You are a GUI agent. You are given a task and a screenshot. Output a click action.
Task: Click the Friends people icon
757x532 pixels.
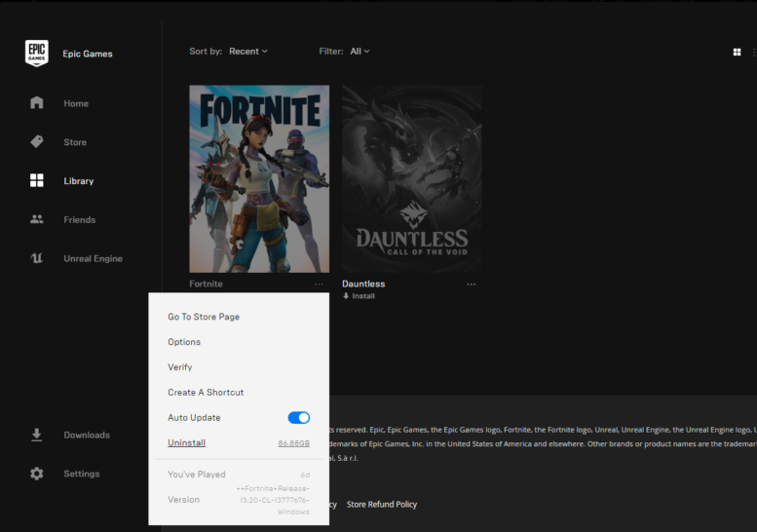tap(37, 219)
